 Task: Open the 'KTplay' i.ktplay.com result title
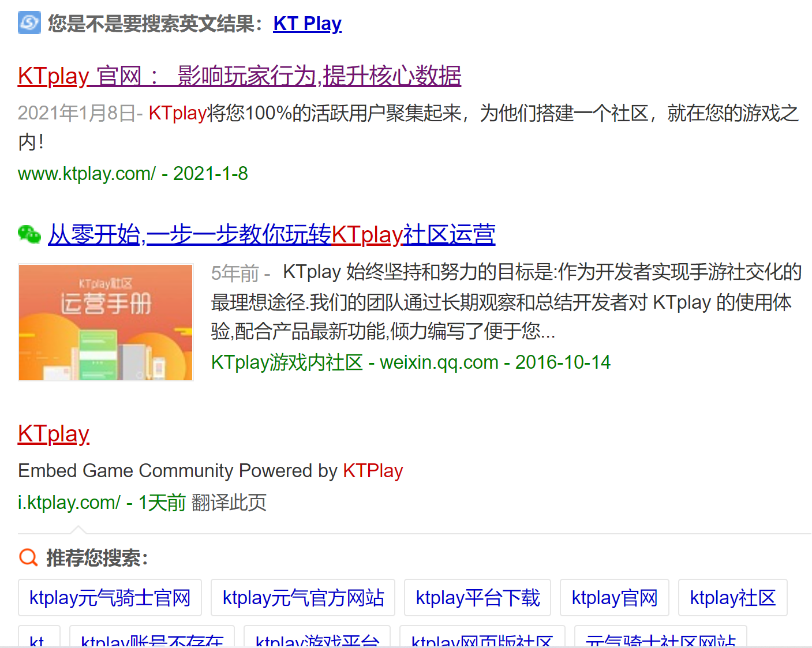[54, 433]
